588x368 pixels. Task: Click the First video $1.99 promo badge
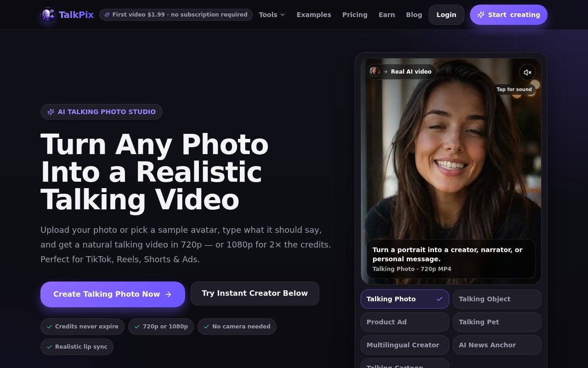coord(176,15)
